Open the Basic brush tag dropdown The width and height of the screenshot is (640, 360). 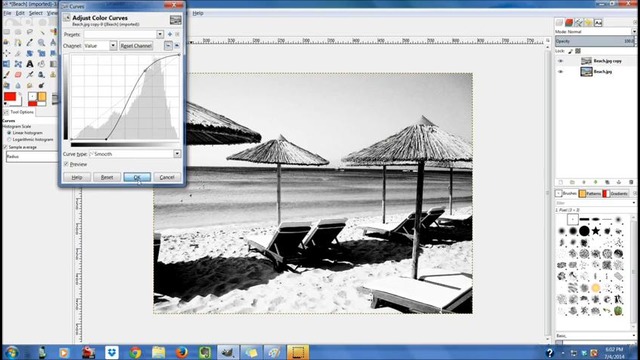pos(634,336)
